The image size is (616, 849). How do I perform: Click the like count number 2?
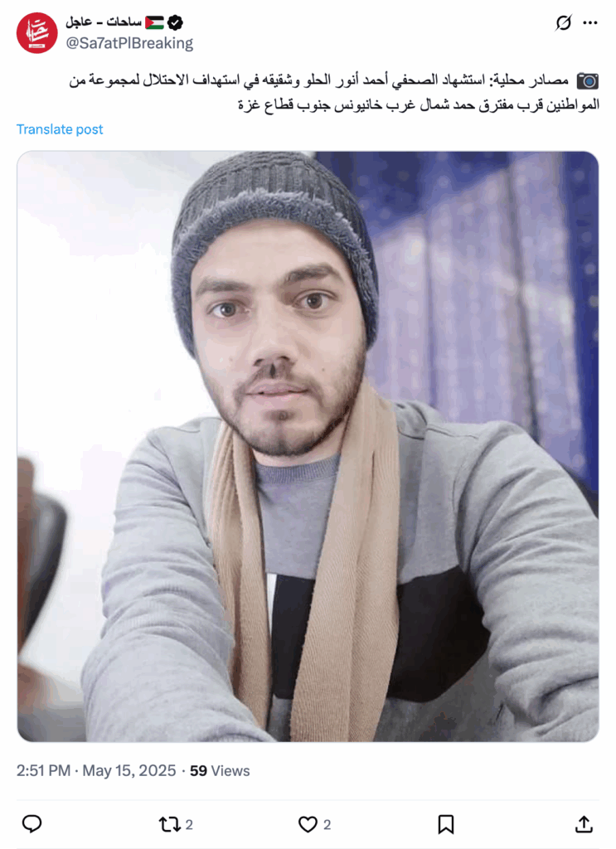tap(327, 825)
